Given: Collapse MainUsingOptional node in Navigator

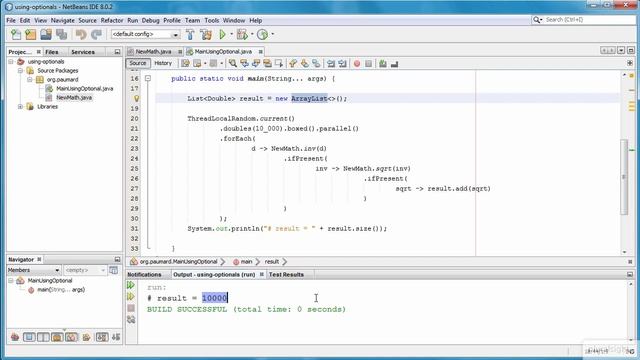Looking at the screenshot, I should [x=11, y=281].
